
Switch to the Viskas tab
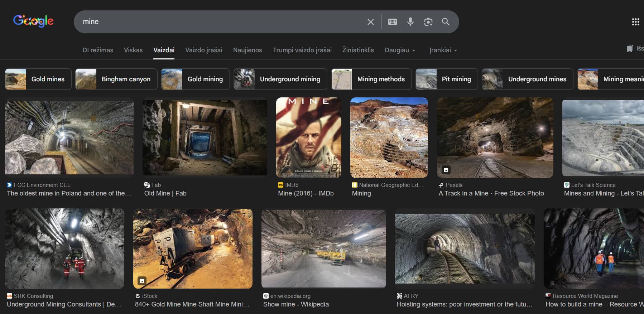pyautogui.click(x=133, y=50)
